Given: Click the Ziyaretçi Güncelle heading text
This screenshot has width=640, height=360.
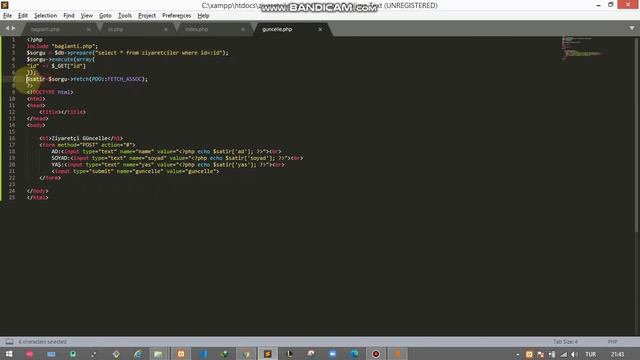Looking at the screenshot, I should [81, 138].
